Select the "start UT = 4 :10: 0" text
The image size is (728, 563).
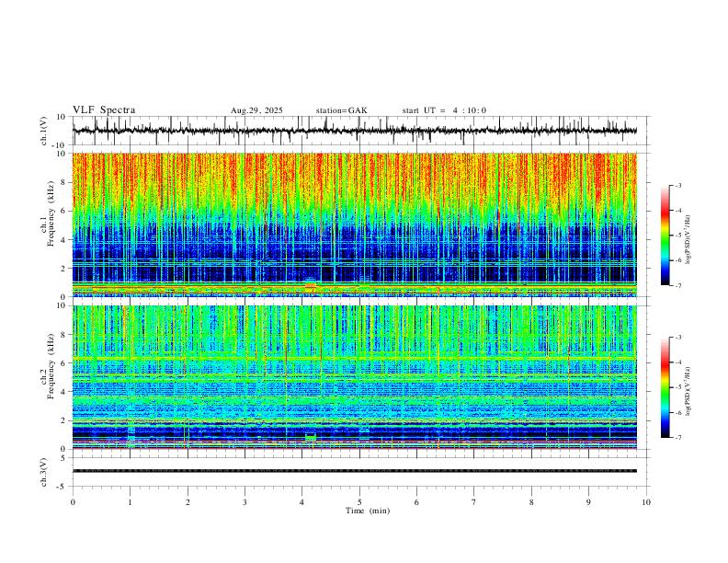444,110
